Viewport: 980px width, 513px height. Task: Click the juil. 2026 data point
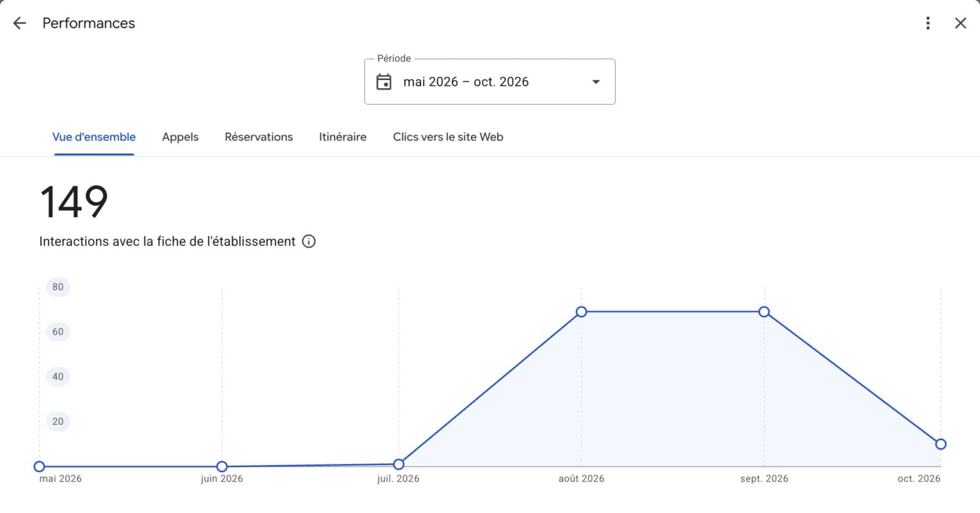pyautogui.click(x=399, y=464)
